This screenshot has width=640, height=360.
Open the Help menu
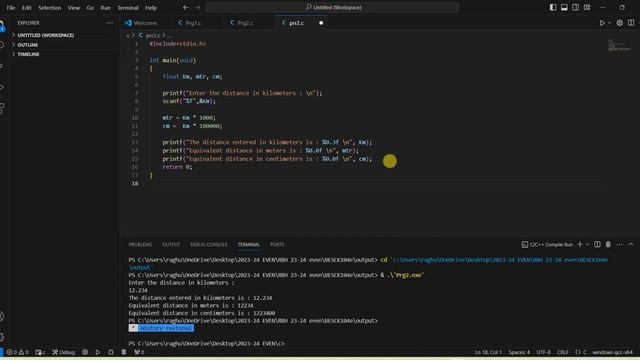click(151, 8)
